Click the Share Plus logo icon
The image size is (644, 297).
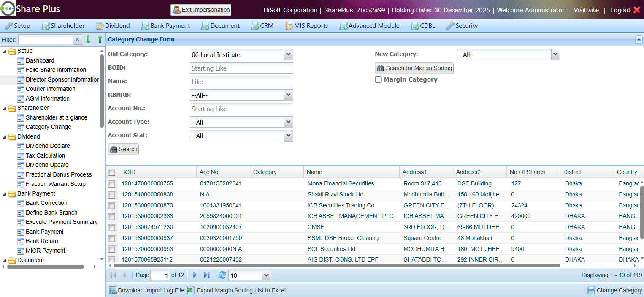tap(8, 9)
